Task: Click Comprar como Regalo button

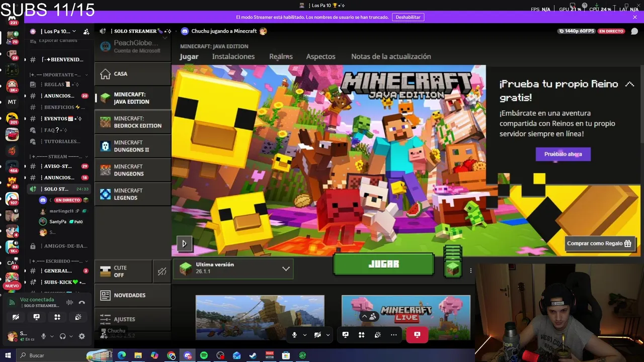Action: coord(599,243)
